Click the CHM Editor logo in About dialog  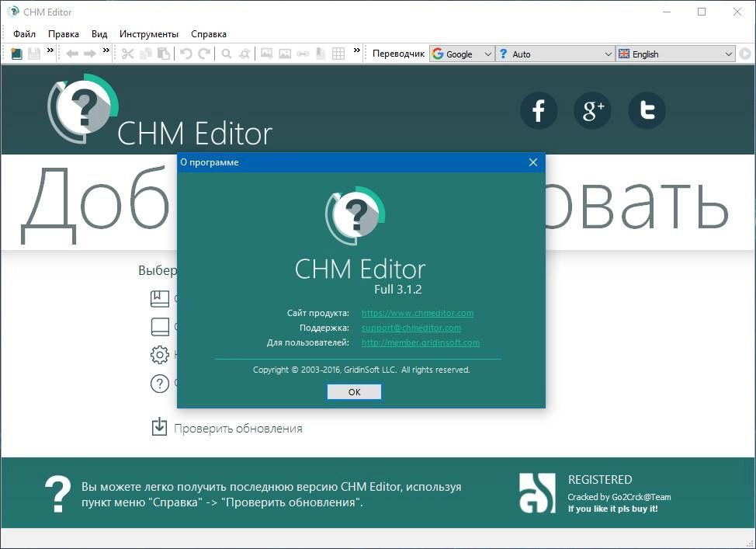click(x=355, y=216)
